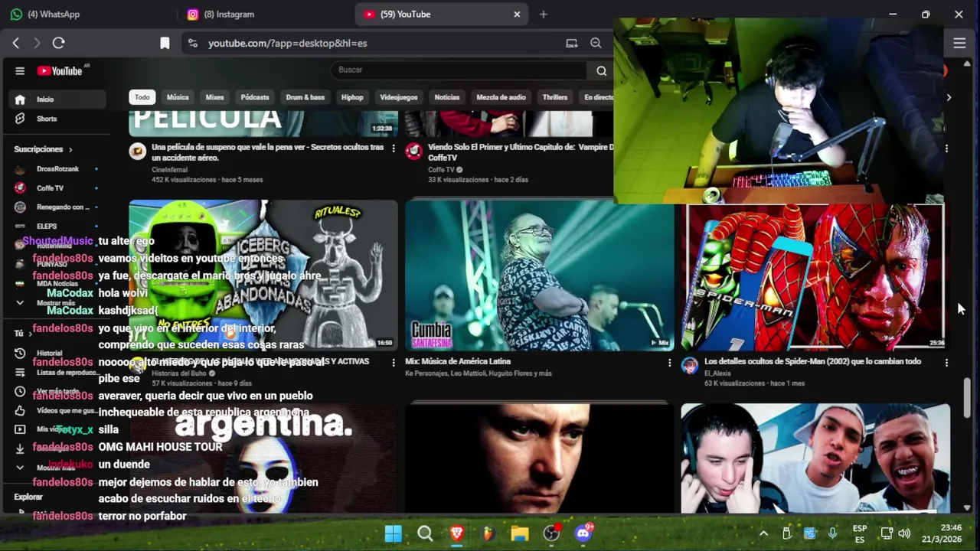The height and width of the screenshot is (551, 980).
Task: Show hidden system tray icons chevron
Action: pos(763,533)
